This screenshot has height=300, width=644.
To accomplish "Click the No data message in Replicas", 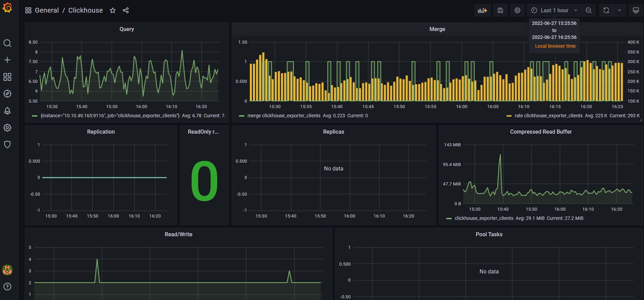I will coord(334,169).
